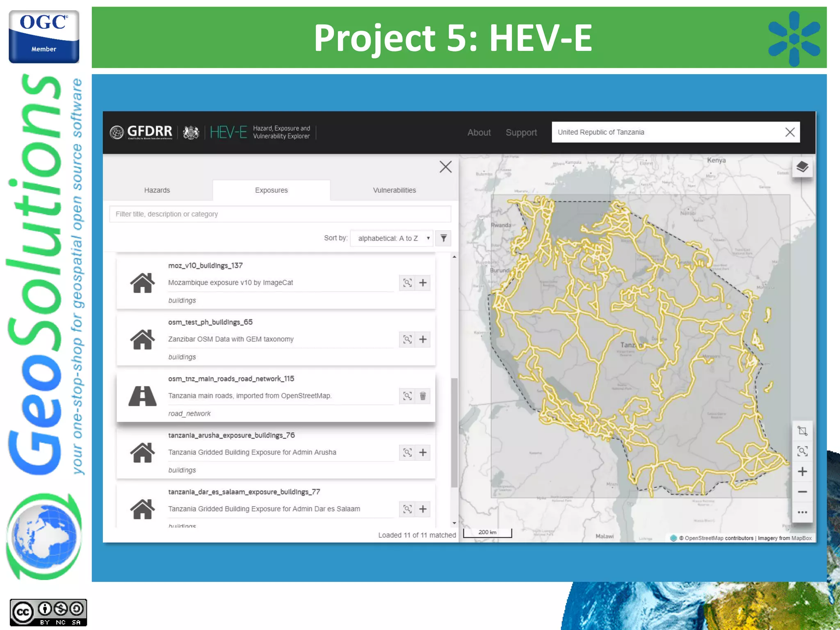Add tanzania_arusha_exposure_buildings_76 to map

(x=423, y=452)
